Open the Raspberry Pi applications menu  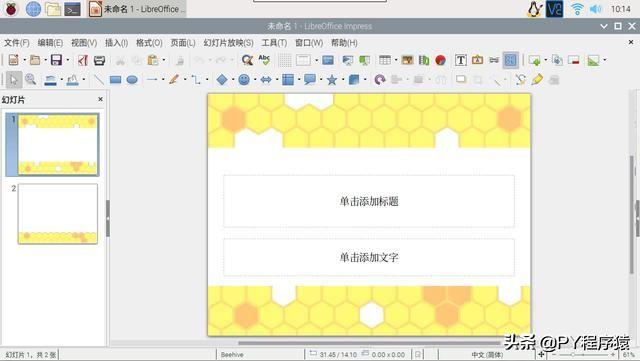tap(11, 9)
